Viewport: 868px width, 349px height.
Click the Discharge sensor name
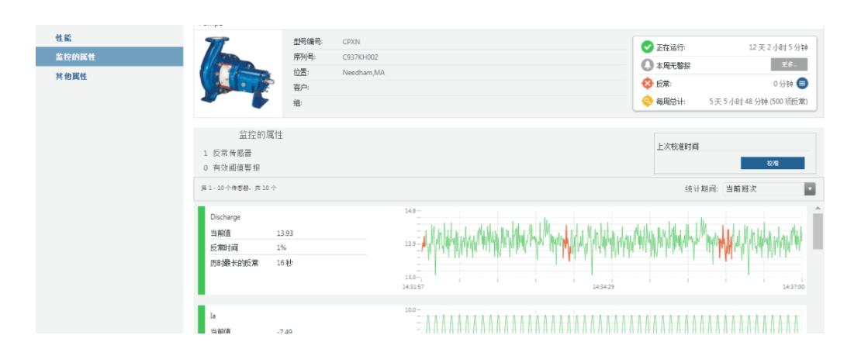point(225,217)
